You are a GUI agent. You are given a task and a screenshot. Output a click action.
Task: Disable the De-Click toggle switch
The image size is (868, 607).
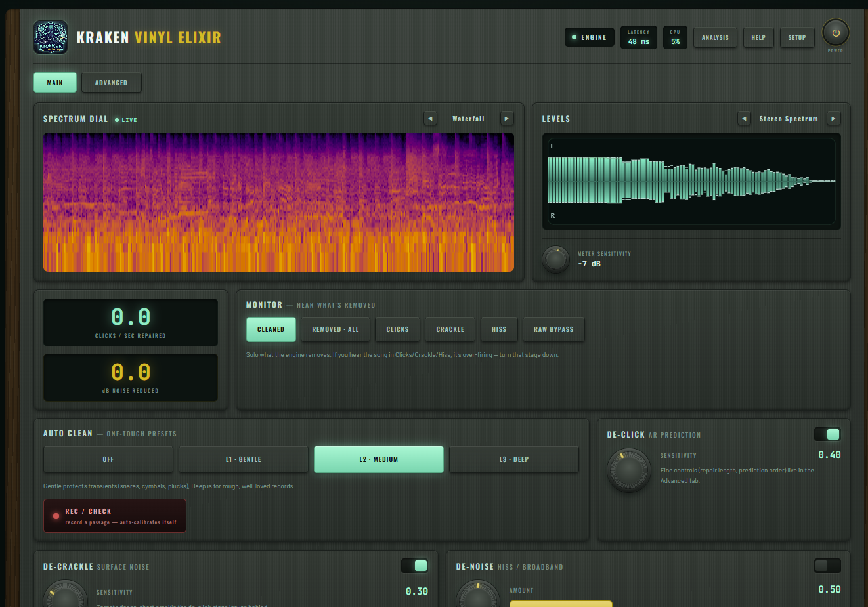827,434
